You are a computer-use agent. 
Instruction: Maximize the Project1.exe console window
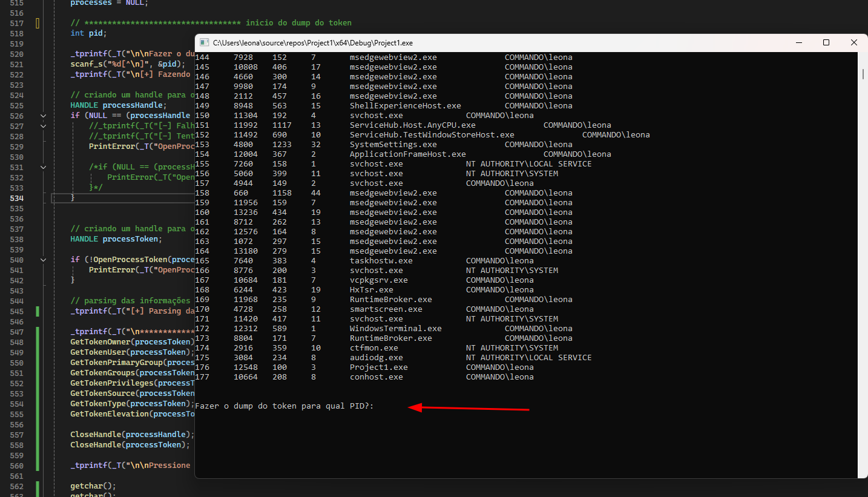(x=826, y=43)
